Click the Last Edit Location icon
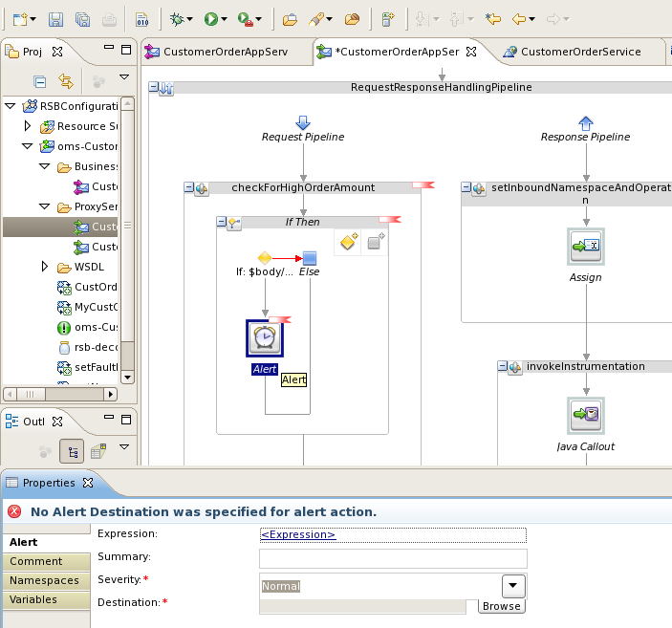This screenshot has width=672, height=628. click(x=493, y=19)
